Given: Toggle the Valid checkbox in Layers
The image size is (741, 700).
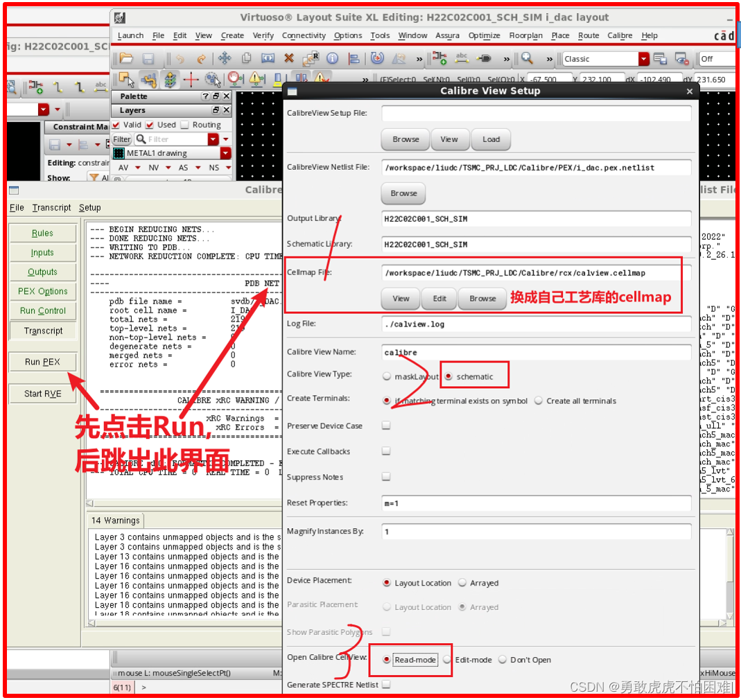Looking at the screenshot, I should [x=116, y=125].
